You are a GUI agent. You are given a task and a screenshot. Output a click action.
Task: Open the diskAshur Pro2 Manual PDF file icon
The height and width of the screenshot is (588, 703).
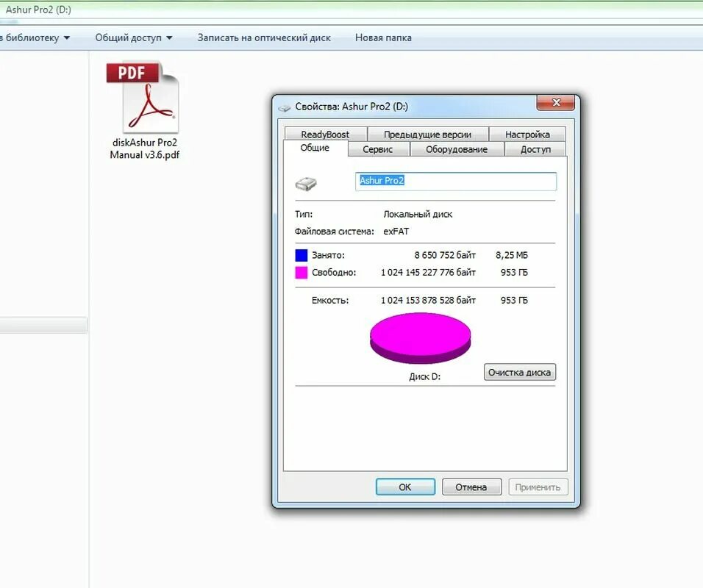click(144, 97)
